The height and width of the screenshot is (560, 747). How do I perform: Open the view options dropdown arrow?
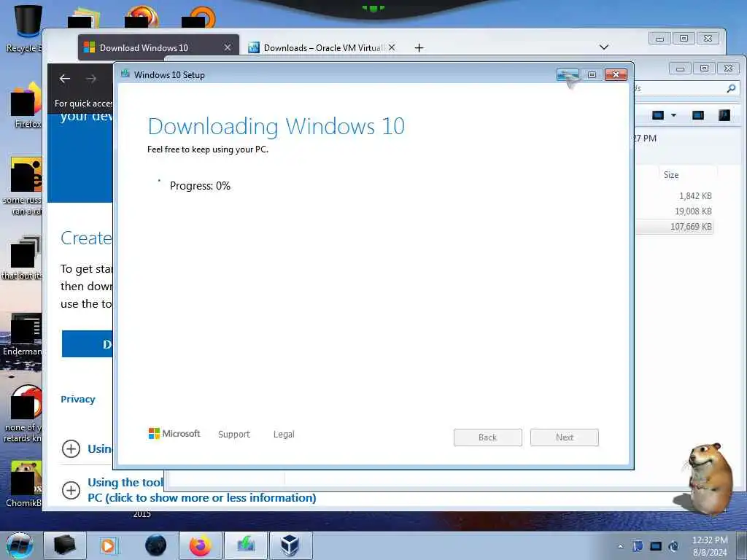(673, 115)
